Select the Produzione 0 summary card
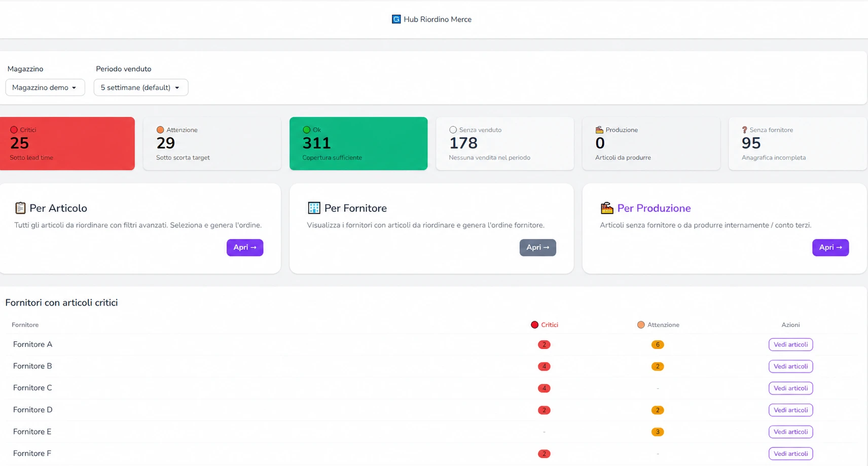The image size is (868, 466). coord(651,144)
